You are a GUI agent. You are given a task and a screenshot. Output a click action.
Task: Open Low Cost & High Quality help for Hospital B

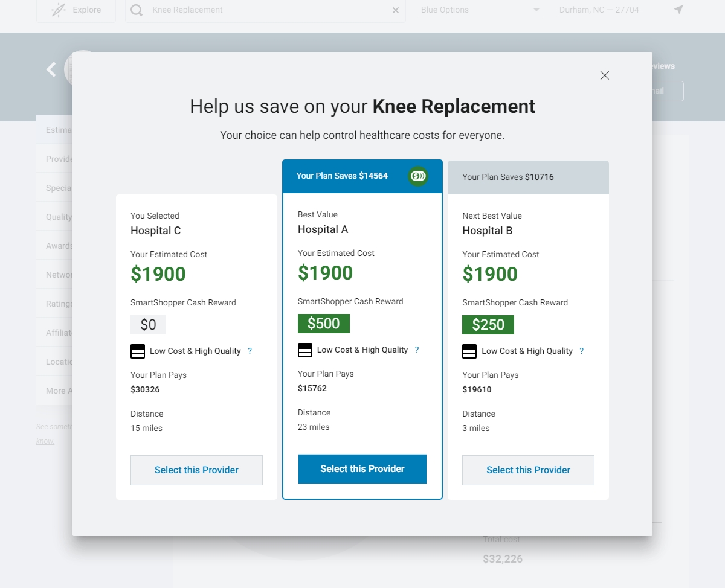coord(582,351)
